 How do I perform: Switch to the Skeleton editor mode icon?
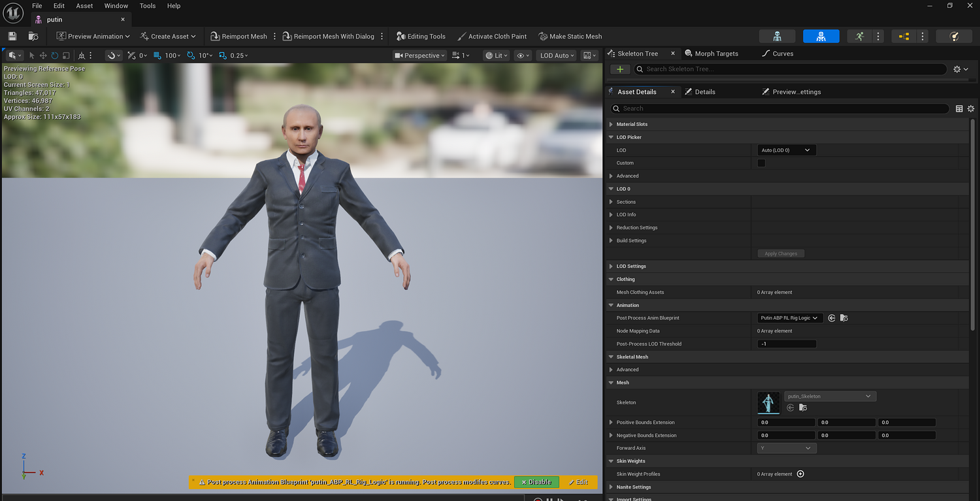pyautogui.click(x=777, y=37)
